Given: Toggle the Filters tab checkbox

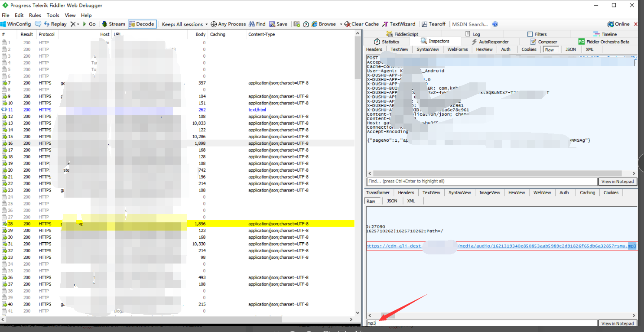Looking at the screenshot, I should click(530, 34).
